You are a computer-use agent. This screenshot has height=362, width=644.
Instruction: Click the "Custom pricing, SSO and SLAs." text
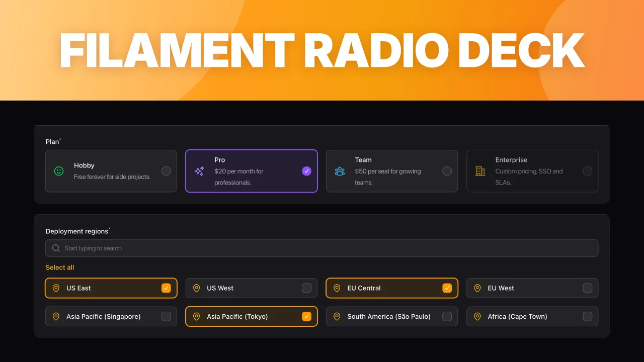click(529, 177)
